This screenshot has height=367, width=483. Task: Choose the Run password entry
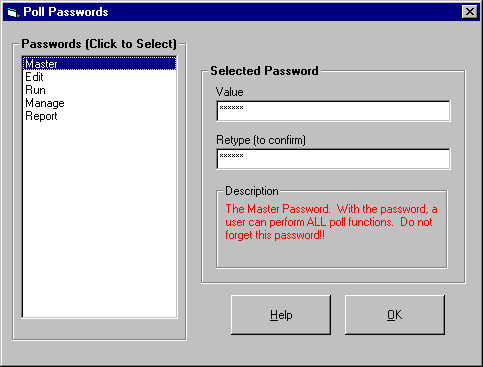pos(99,90)
